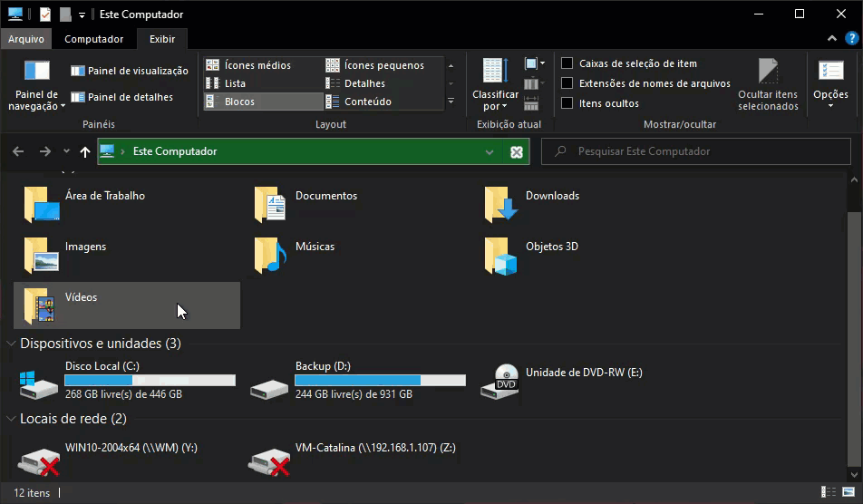This screenshot has width=863, height=504.
Task: Open VM-Catalina network drive (Z:)
Action: click(356, 456)
